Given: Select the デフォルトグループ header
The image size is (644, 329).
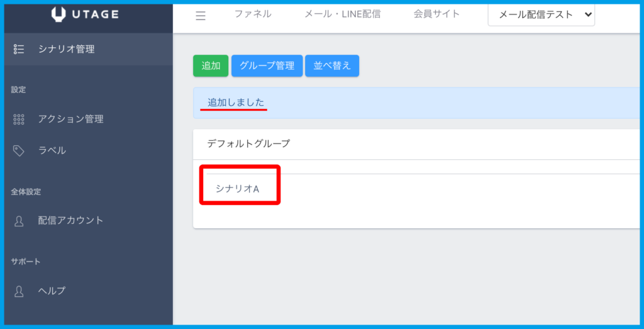Looking at the screenshot, I should coord(248,143).
